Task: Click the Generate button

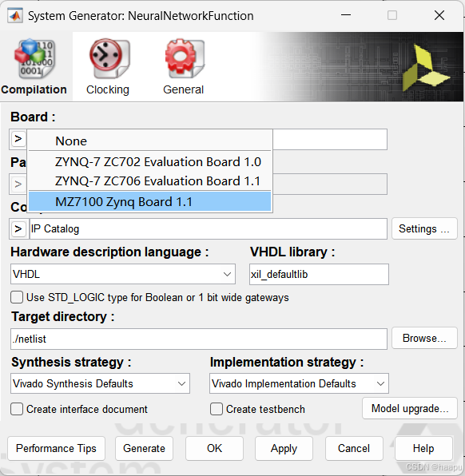Action: tap(144, 448)
